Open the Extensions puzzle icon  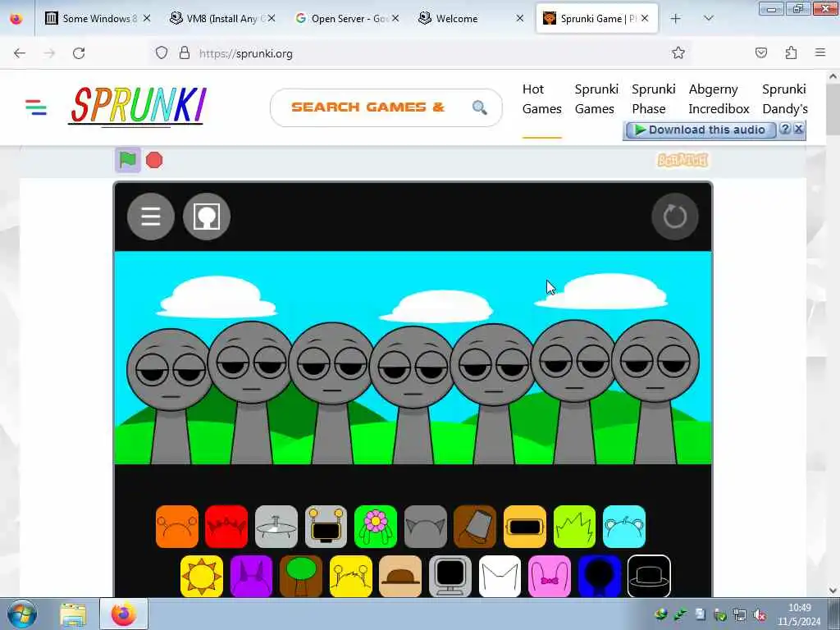[791, 53]
